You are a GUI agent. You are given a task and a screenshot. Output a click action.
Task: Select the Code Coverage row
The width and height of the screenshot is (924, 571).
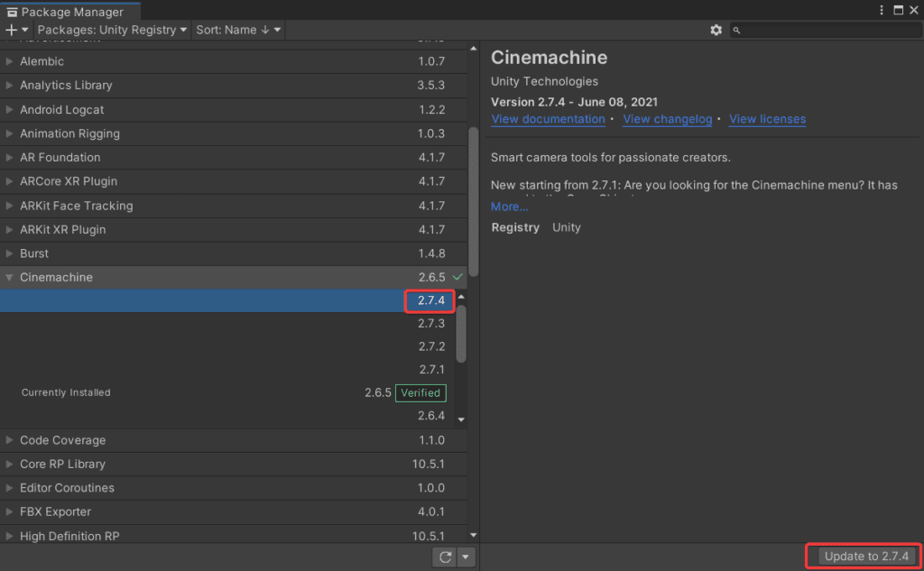[x=234, y=440]
